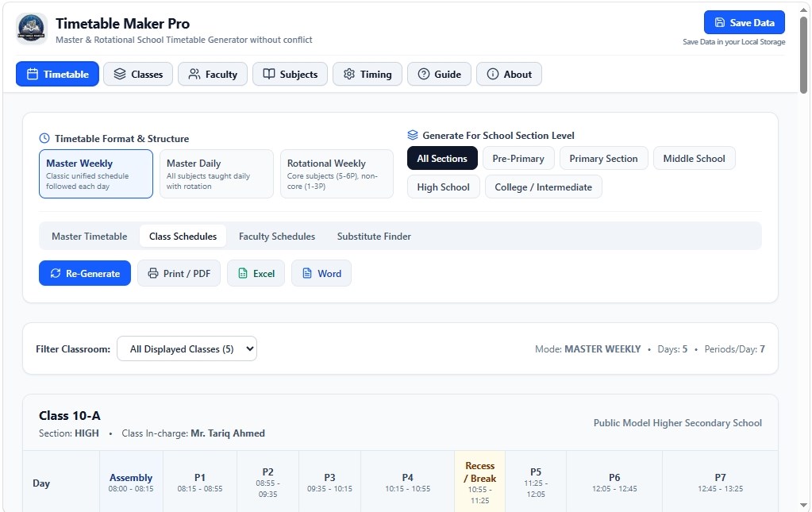Click the Timetable main tab

(x=57, y=74)
